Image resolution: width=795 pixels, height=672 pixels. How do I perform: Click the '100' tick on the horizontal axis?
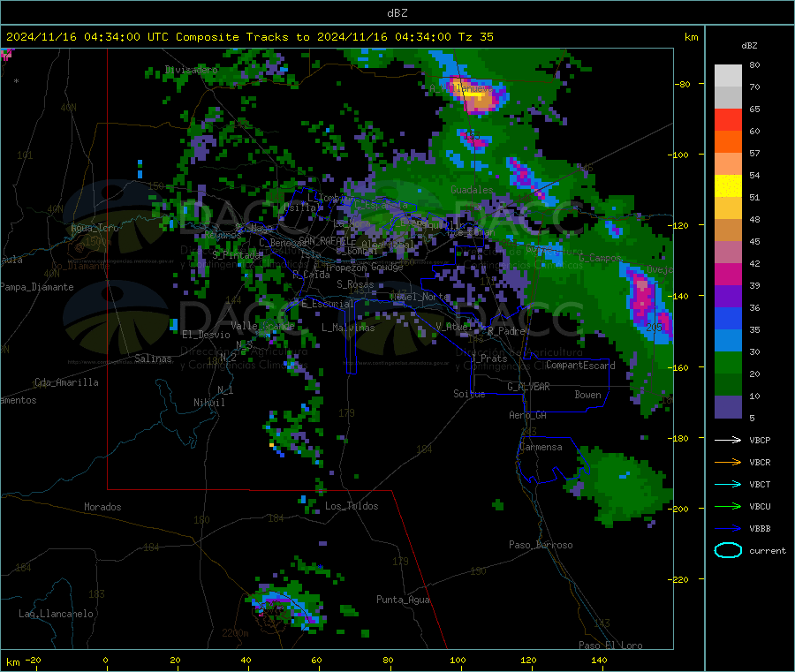pos(458,660)
